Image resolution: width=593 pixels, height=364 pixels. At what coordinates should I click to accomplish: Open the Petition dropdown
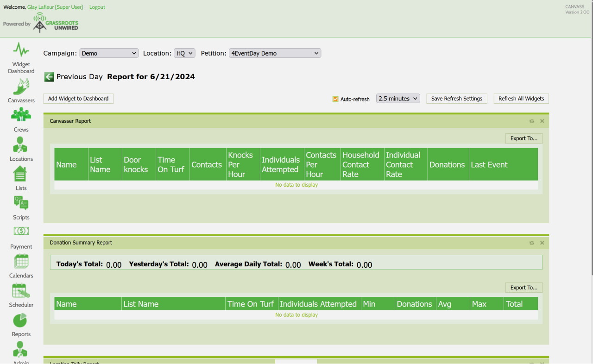(x=275, y=53)
